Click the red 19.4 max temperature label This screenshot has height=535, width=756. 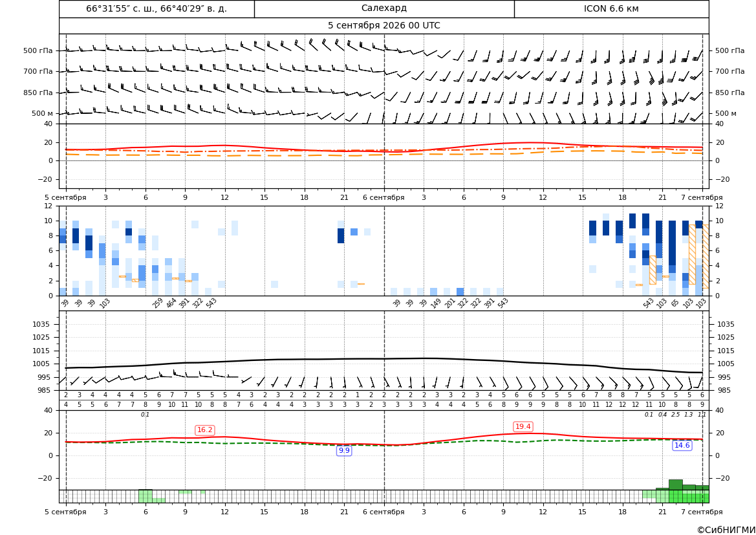tap(523, 426)
